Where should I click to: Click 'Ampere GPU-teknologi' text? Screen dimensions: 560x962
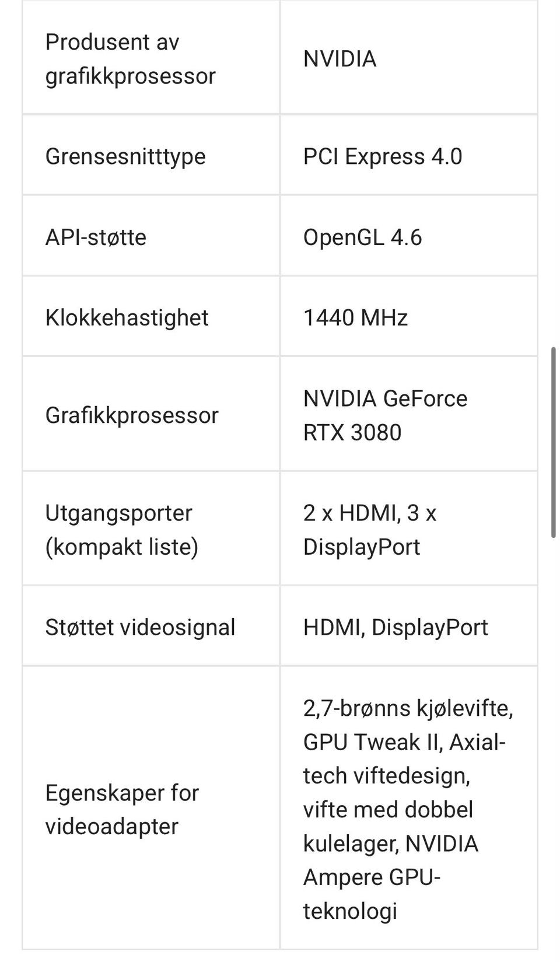point(372,894)
